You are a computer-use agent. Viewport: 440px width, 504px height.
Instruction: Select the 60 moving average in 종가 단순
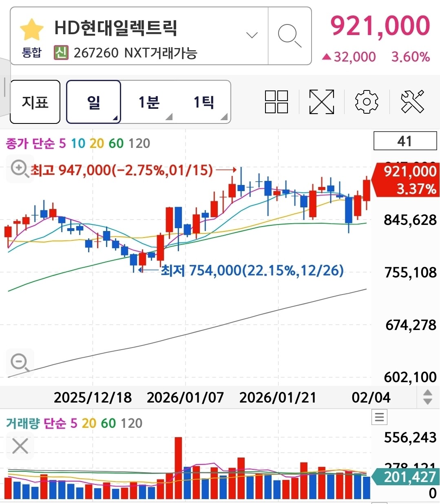coord(116,143)
